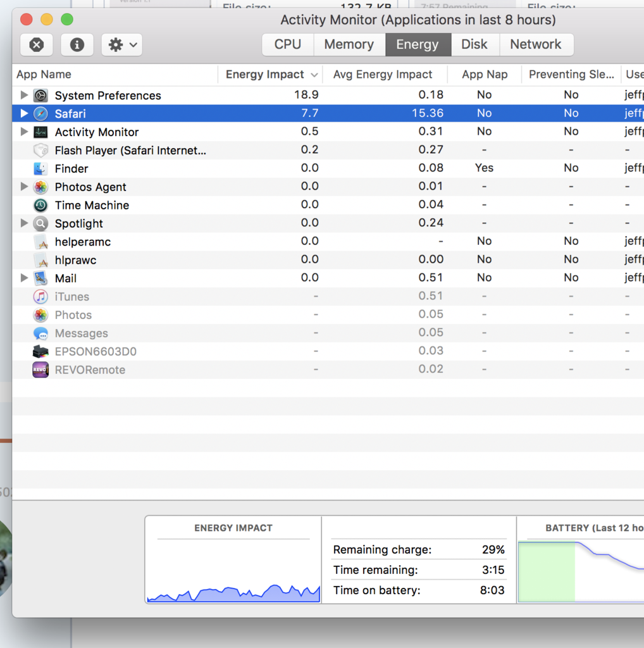Switch to the CPU tab
The image size is (644, 648).
click(287, 44)
